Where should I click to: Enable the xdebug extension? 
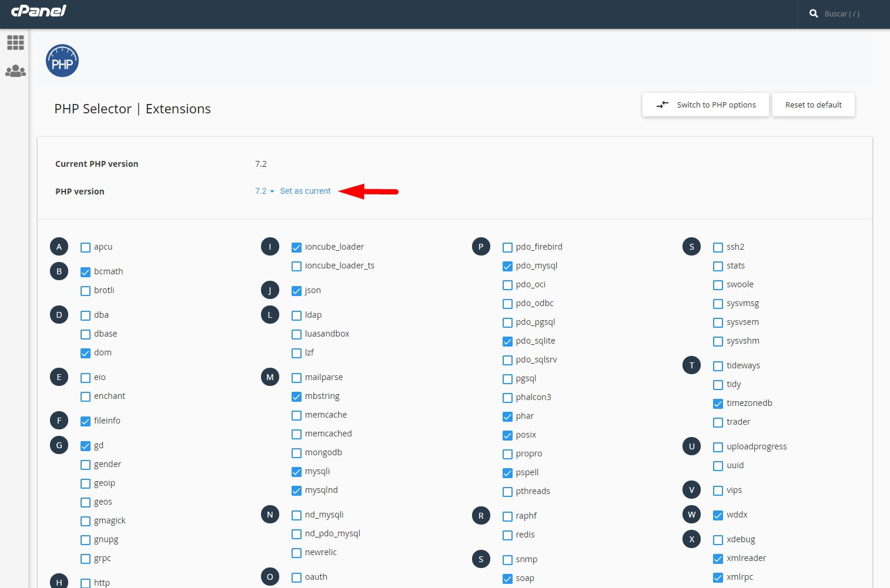coord(718,540)
